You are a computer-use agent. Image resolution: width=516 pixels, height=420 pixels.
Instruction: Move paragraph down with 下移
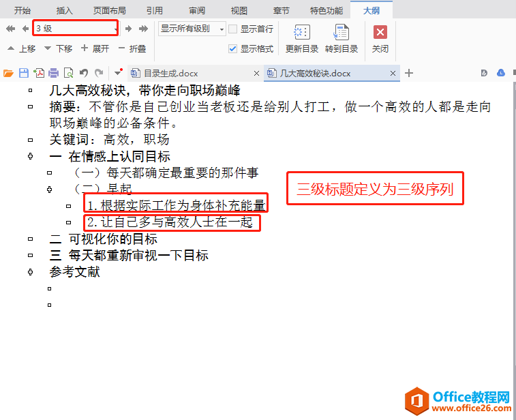click(58, 48)
